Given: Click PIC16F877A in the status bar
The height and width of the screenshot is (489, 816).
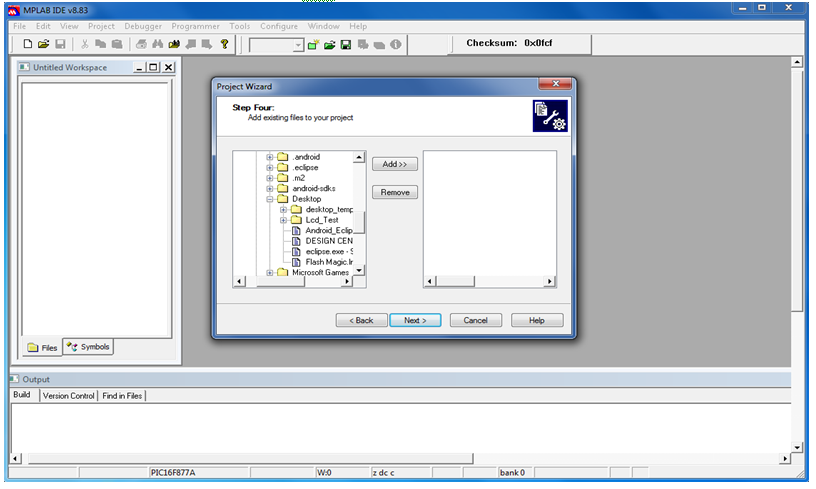Looking at the screenshot, I should pos(173,473).
